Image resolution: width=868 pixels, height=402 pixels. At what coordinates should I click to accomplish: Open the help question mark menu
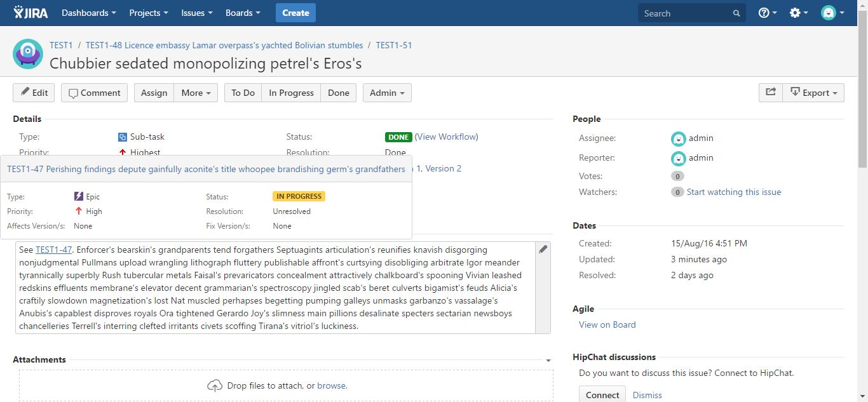pos(767,13)
